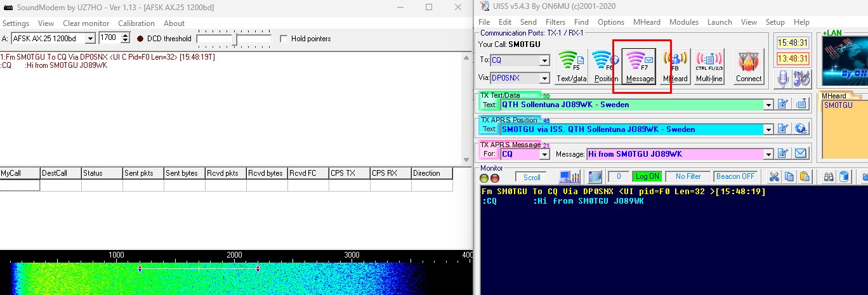The height and width of the screenshot is (295, 868).
Task: Click the MyCall column header
Action: pyautogui.click(x=20, y=173)
